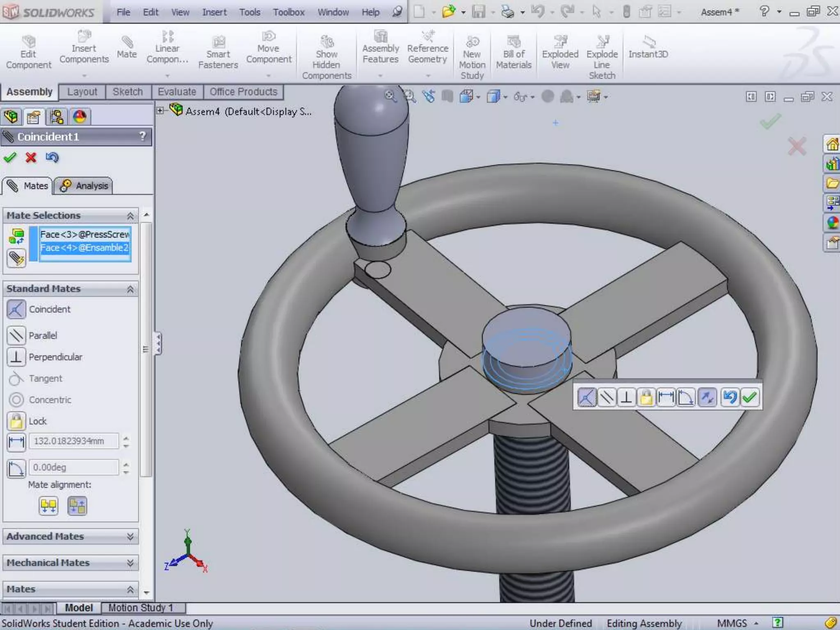
Task: Select Instant3D in the toolbar
Action: 648,48
